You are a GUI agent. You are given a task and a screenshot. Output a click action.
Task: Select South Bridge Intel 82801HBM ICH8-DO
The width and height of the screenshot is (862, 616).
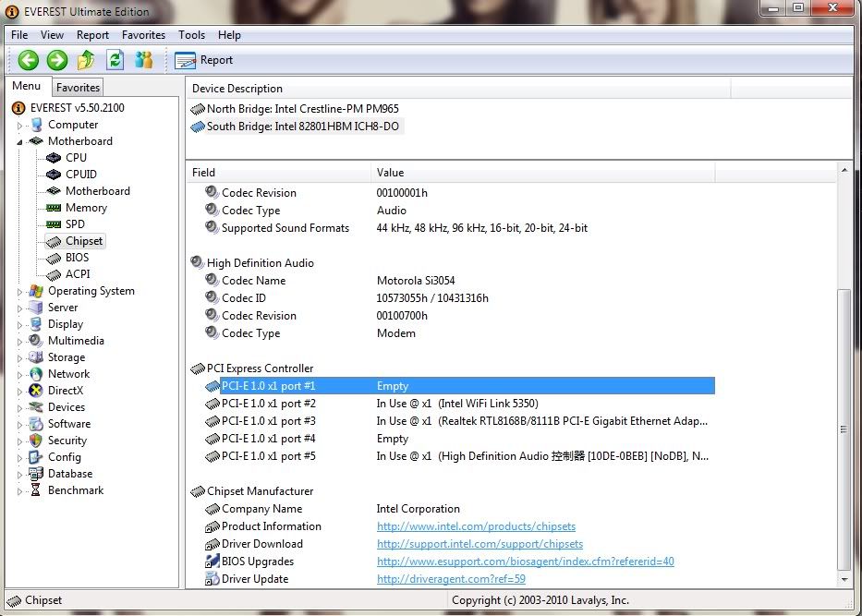point(296,127)
